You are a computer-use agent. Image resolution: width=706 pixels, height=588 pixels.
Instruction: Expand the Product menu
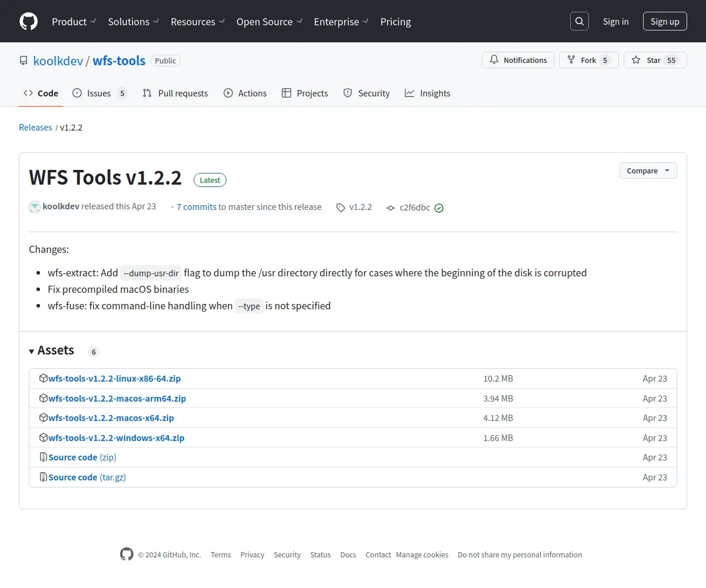74,22
